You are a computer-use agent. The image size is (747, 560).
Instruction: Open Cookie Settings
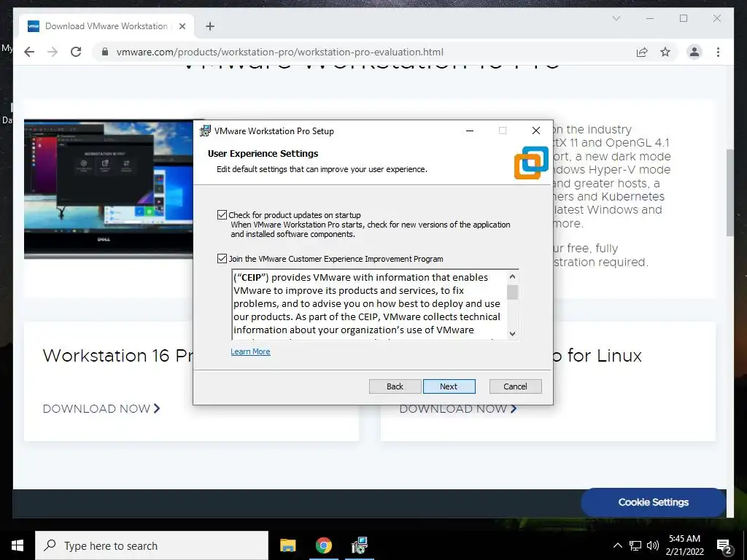click(654, 502)
